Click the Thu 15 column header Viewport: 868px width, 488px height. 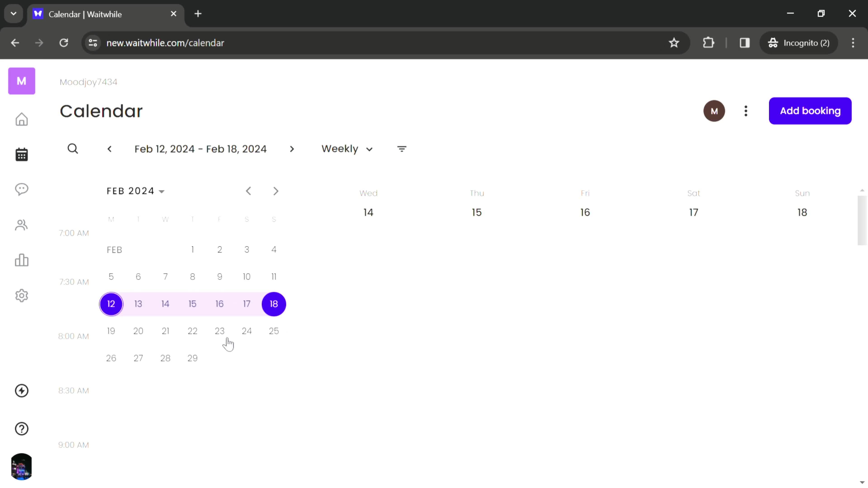[477, 203]
